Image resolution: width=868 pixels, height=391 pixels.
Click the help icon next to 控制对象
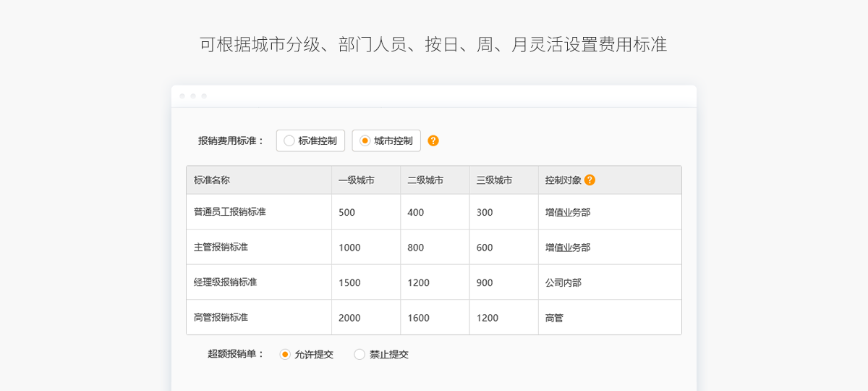[590, 180]
